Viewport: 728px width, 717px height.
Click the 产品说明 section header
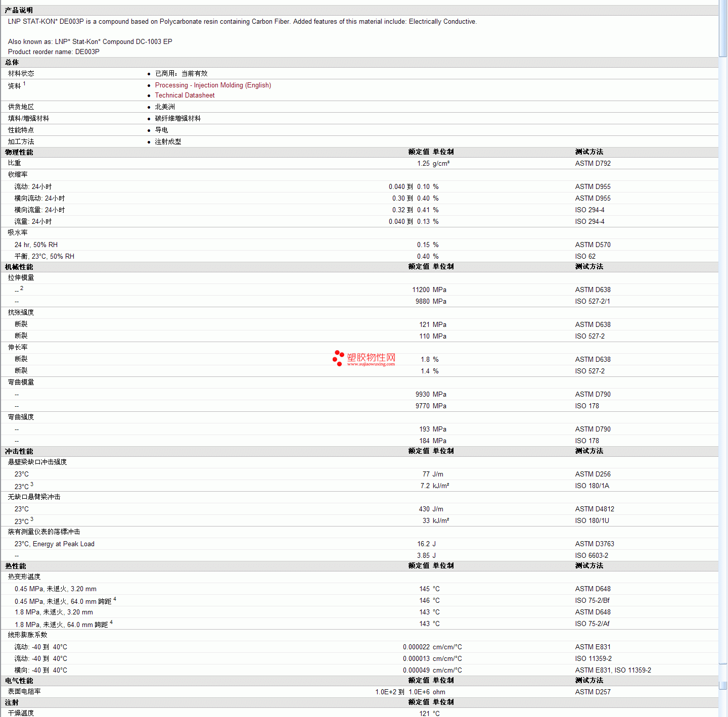(19, 11)
